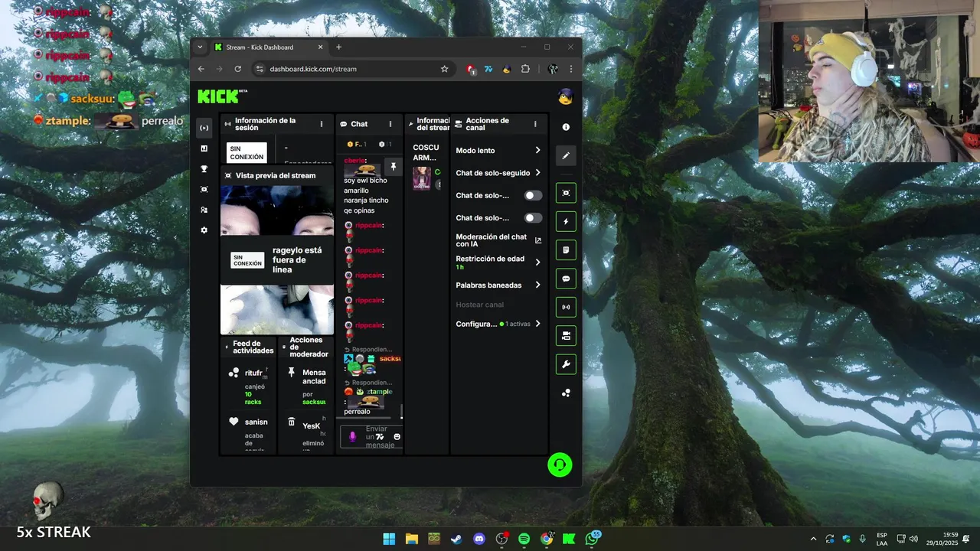Open Spotify from the taskbar
The image size is (980, 551).
[x=524, y=539]
